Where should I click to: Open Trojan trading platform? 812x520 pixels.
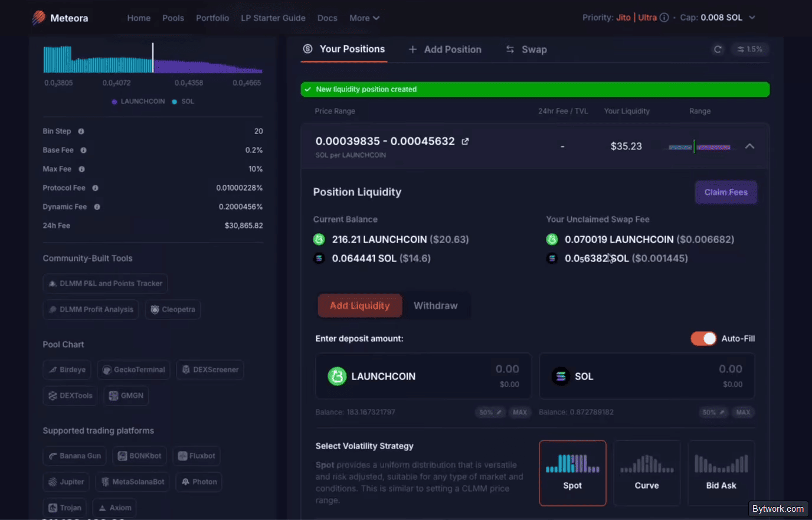click(x=65, y=508)
